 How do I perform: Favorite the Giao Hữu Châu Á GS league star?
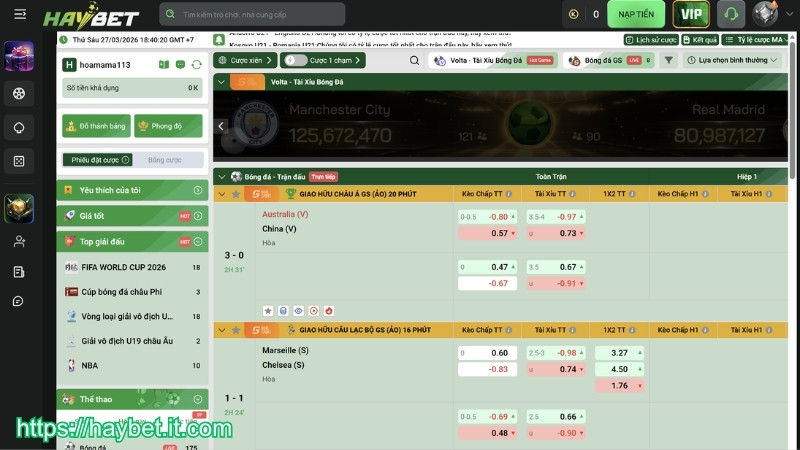click(236, 194)
